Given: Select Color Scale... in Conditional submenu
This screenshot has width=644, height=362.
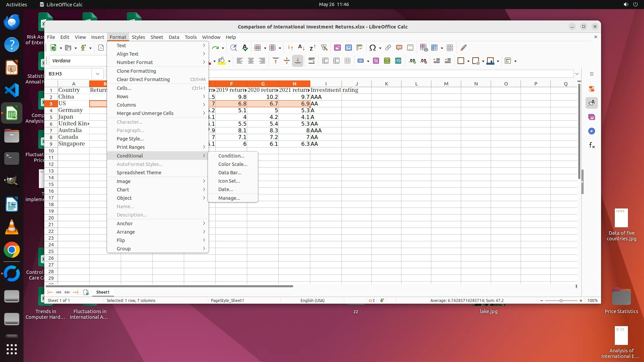Looking at the screenshot, I should pos(232,164).
